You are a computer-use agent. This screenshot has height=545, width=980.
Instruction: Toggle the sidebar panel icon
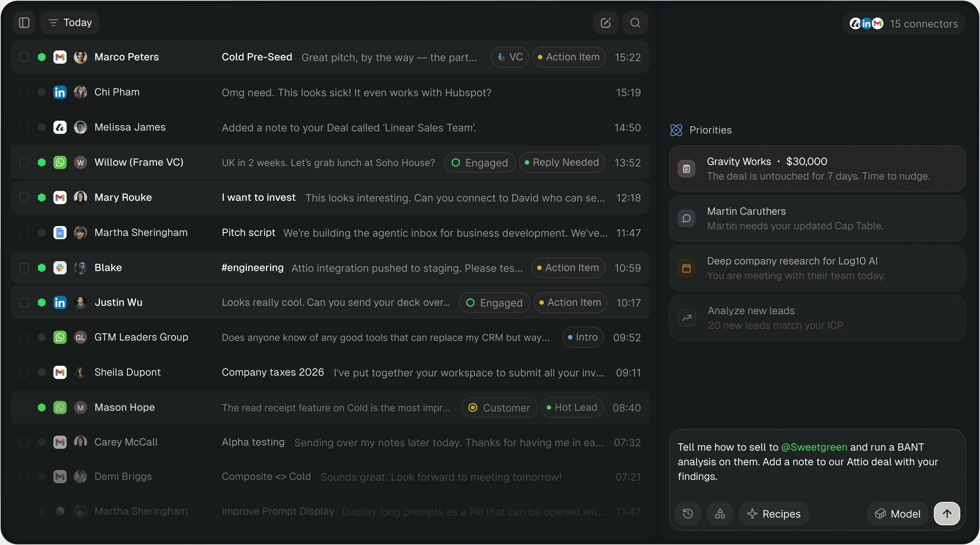point(24,23)
